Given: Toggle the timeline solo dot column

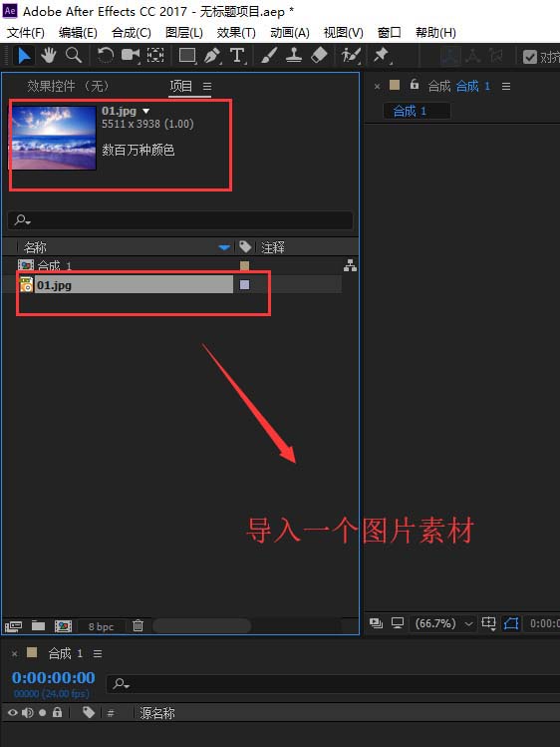Looking at the screenshot, I should [x=42, y=713].
